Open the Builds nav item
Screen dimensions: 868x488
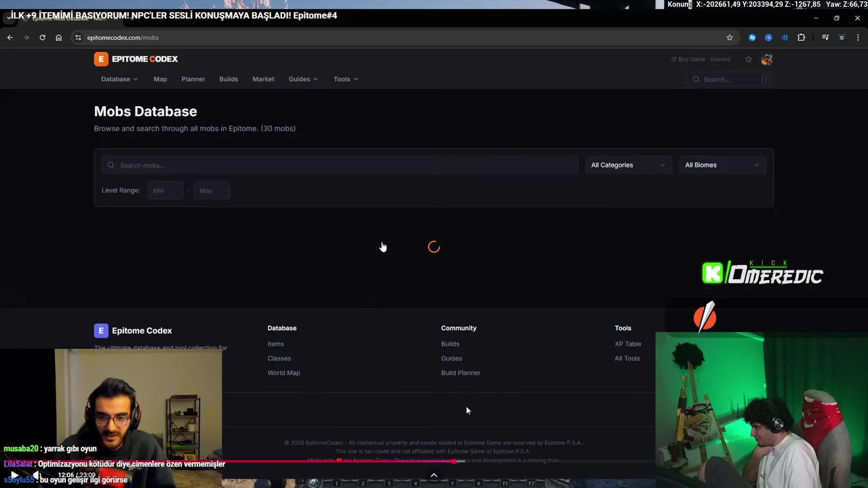click(229, 79)
